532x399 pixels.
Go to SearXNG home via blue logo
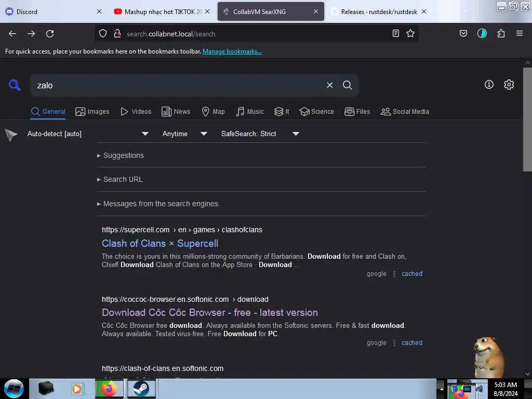[x=15, y=85]
